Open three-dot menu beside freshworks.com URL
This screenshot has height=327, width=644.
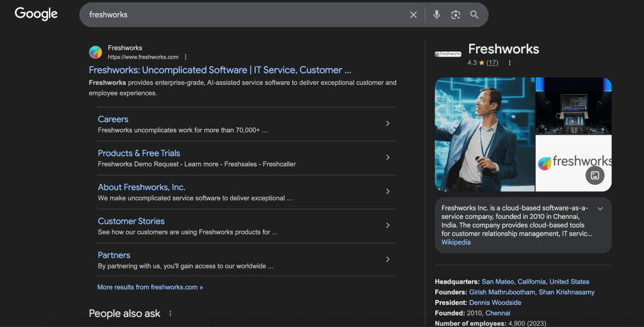click(x=186, y=57)
